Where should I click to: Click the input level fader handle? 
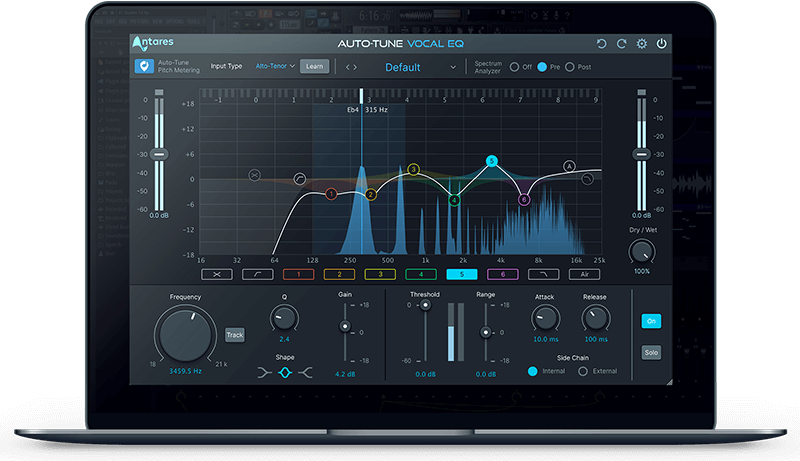[159, 155]
